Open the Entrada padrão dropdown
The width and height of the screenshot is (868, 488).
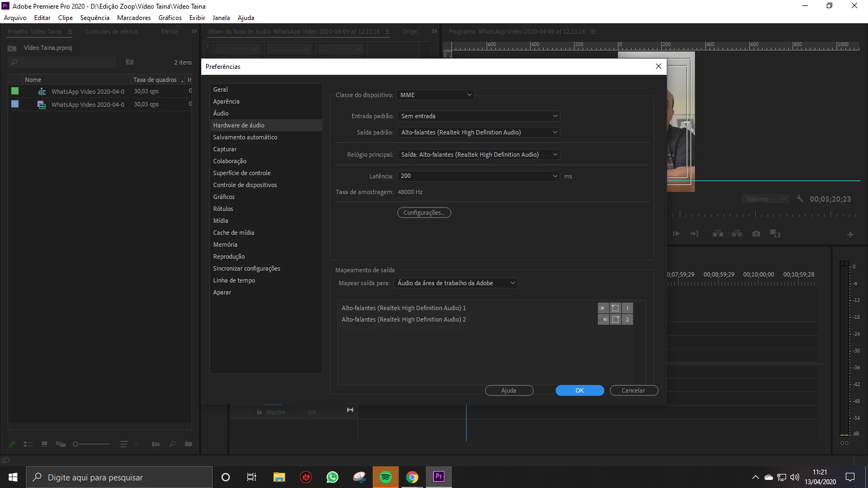[479, 116]
